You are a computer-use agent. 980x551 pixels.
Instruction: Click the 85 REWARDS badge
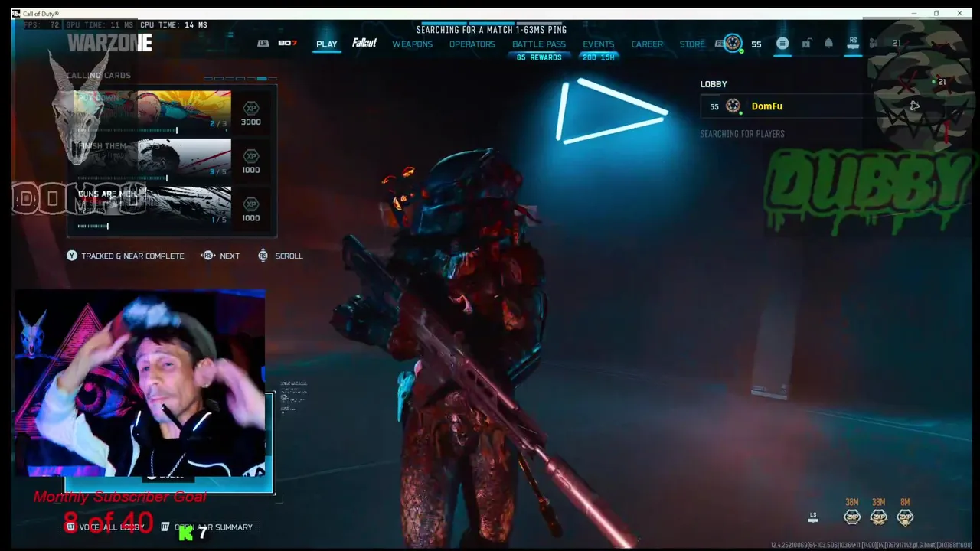pyautogui.click(x=539, y=57)
